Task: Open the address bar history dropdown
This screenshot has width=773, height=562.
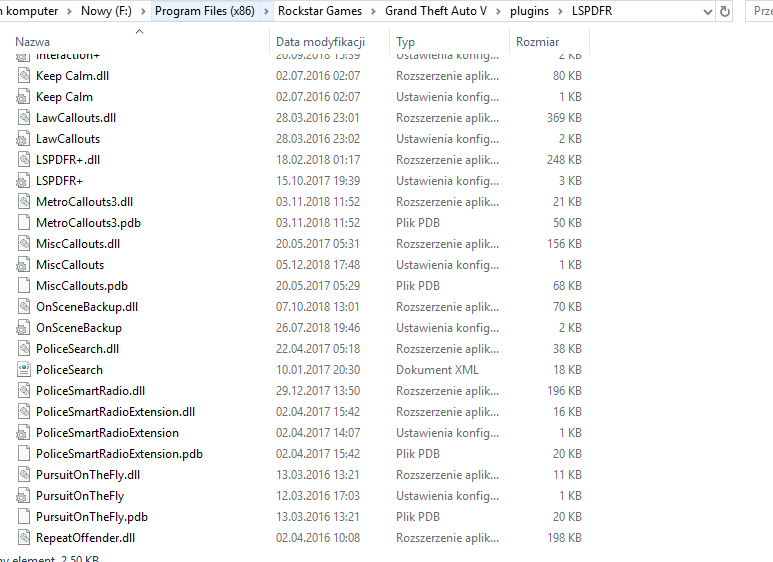Action: pyautogui.click(x=707, y=11)
